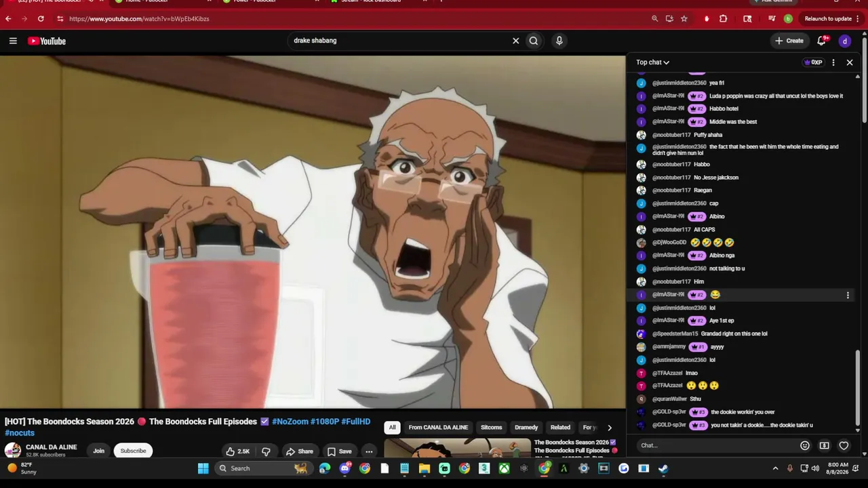
Task: Click username @DjWooGoDD in chat
Action: 669,243
